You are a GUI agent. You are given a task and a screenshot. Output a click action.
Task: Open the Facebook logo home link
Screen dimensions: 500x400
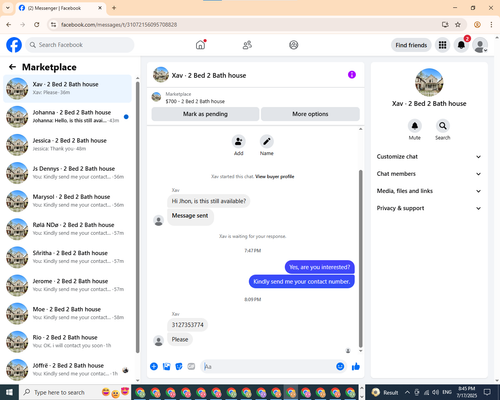[14, 45]
